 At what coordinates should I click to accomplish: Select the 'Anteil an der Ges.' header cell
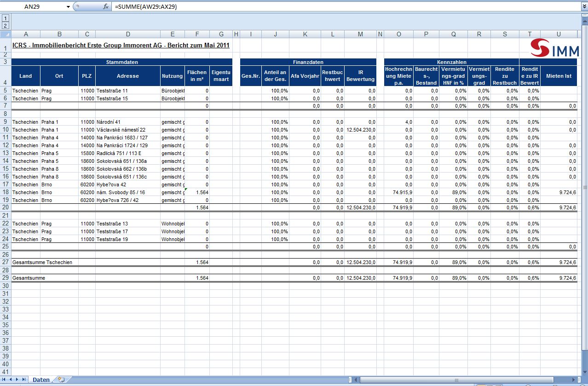point(275,76)
